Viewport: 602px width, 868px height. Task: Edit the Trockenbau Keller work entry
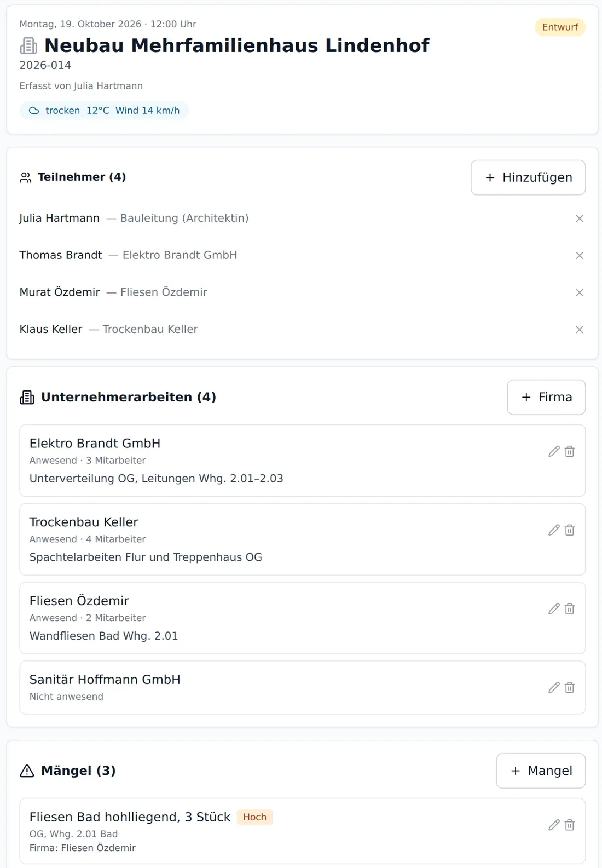[x=554, y=530]
